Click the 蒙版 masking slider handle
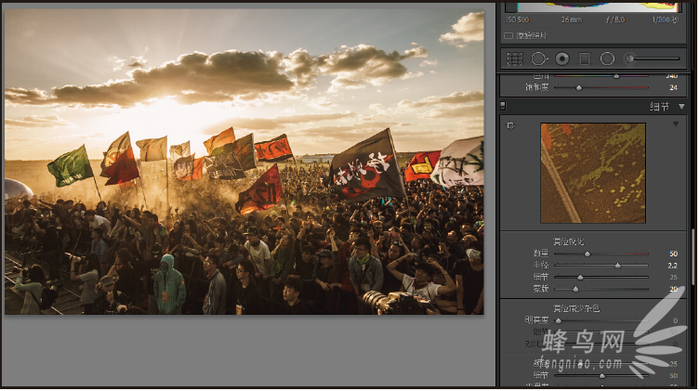700x391 pixels. (x=575, y=289)
